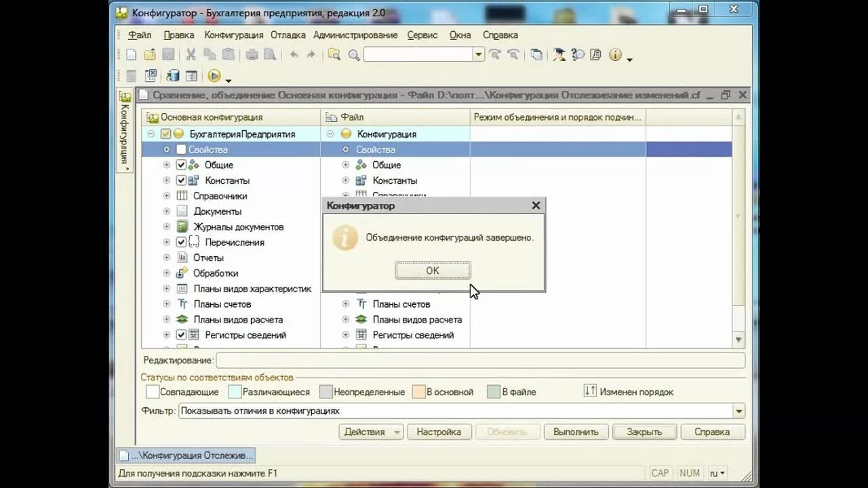Image resolution: width=868 pixels, height=488 pixels.
Task: Click the ru language indicator
Action: [x=717, y=473]
